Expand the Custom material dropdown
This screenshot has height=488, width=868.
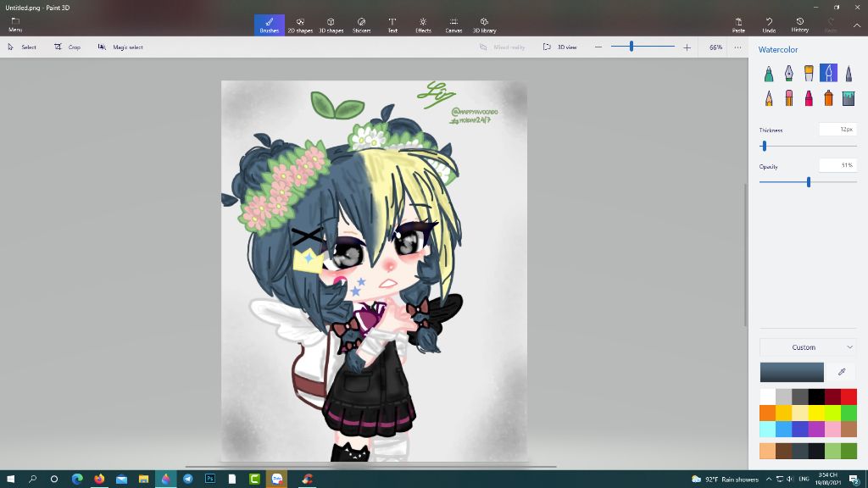pos(808,347)
